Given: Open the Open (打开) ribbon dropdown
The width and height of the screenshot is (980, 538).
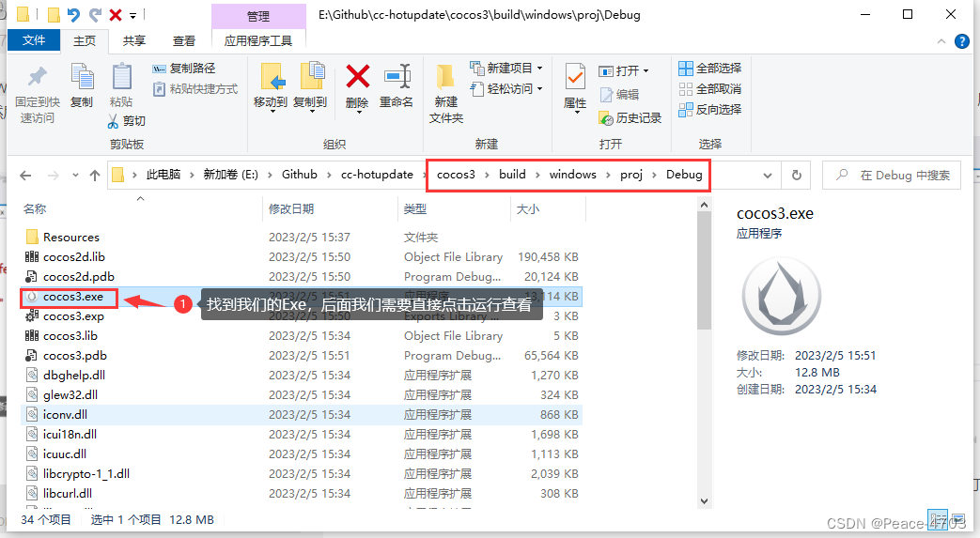Looking at the screenshot, I should coord(624,70).
